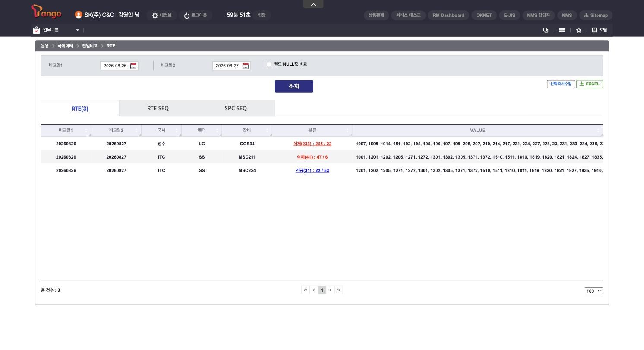This screenshot has width=644, height=350.
Task: Open 삭제(41) : 47 / 6 link
Action: click(x=312, y=157)
